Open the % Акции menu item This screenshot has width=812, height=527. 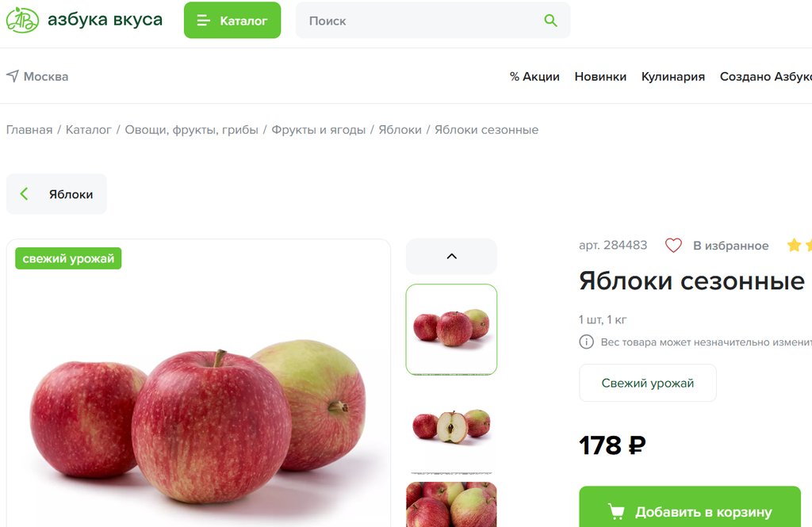point(534,77)
